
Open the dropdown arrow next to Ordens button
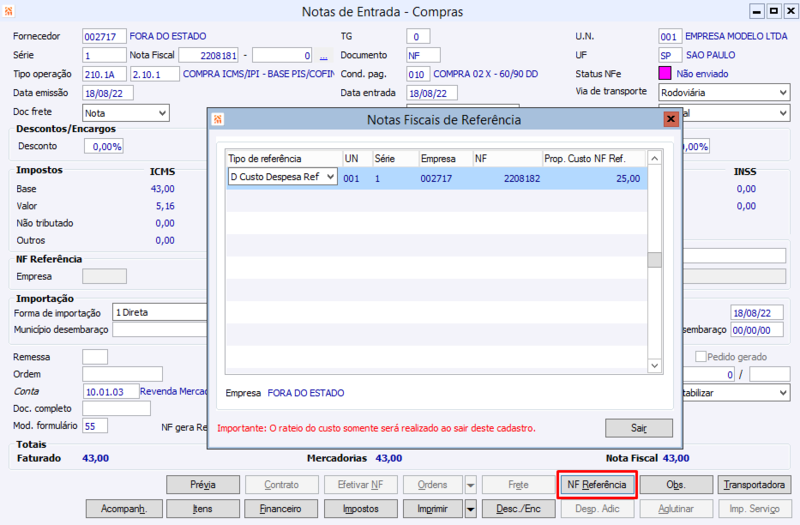tap(470, 485)
